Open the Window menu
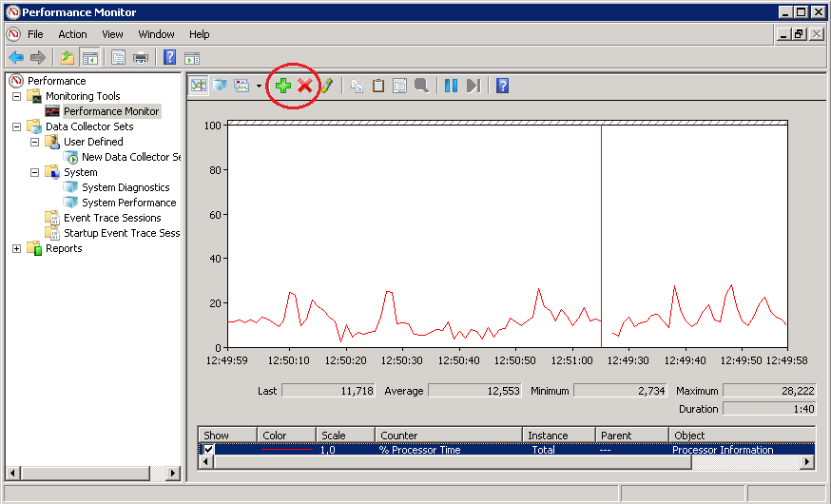 156,34
